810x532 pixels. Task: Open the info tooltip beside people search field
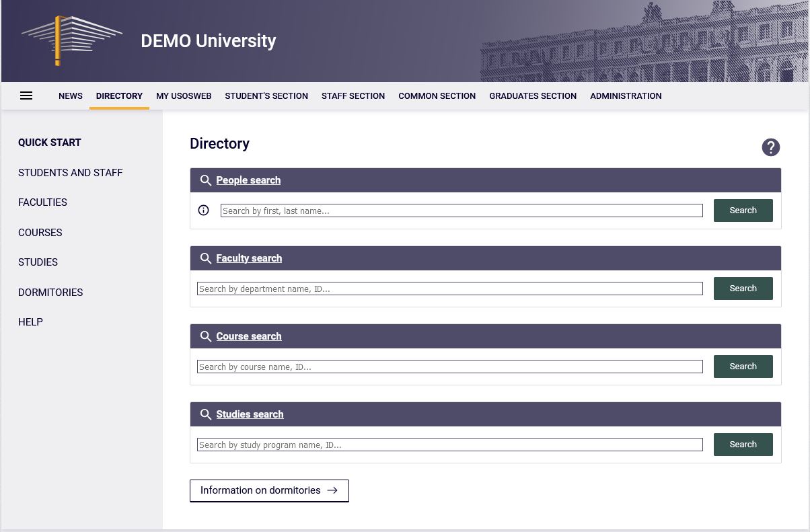tap(203, 210)
